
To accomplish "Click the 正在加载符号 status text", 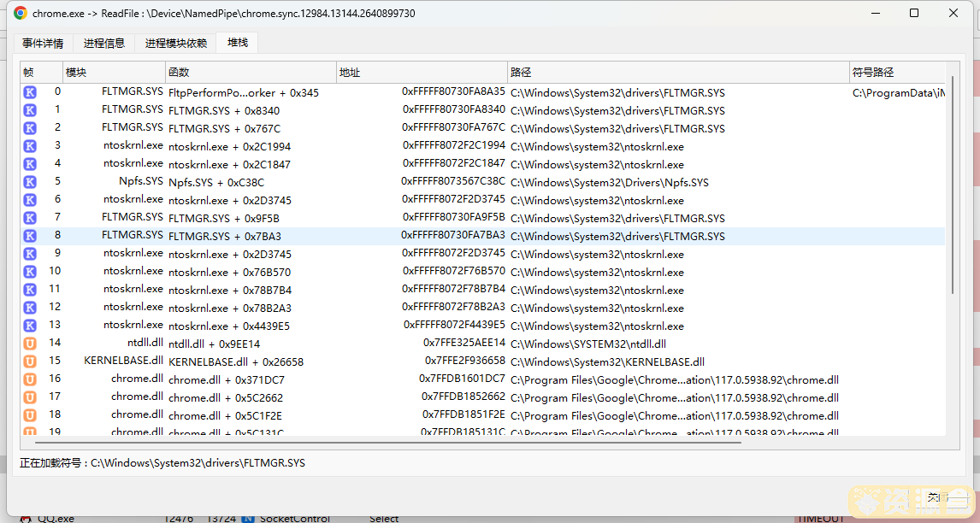I will click(x=162, y=463).
